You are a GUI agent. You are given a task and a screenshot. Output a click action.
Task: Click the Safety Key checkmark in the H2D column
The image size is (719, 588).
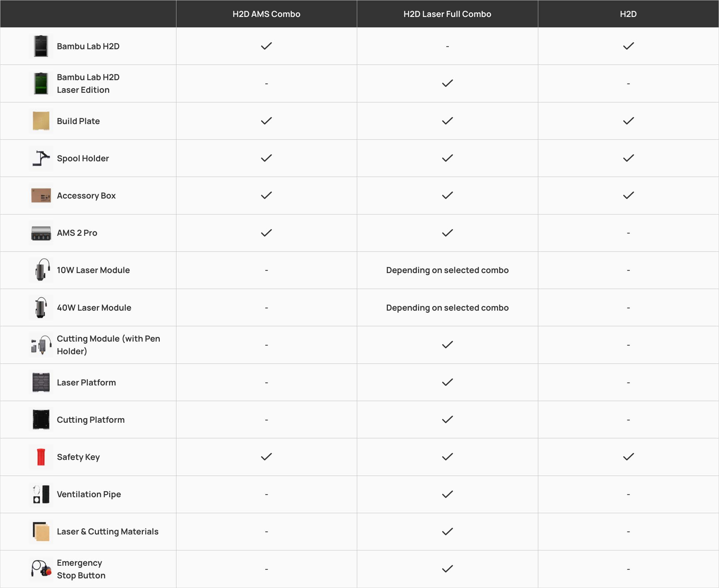coord(628,457)
